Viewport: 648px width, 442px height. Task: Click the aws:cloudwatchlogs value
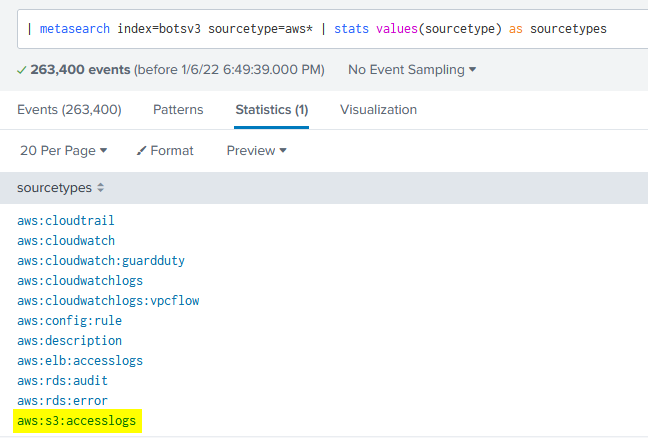click(80, 280)
